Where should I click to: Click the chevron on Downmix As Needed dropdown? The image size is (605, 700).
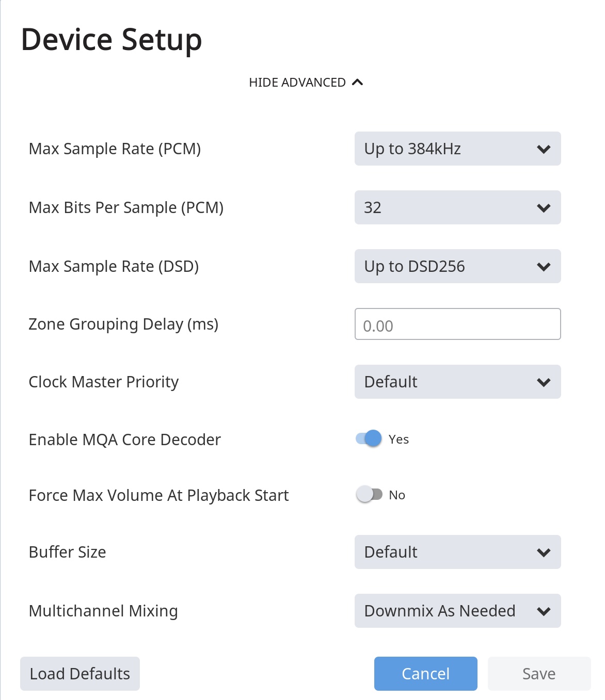click(x=544, y=611)
